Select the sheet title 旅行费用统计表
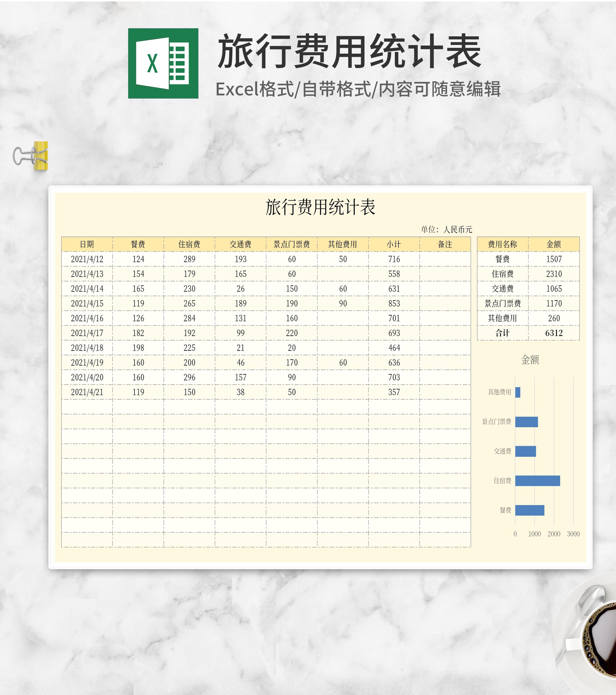The image size is (616, 695). pos(320,207)
